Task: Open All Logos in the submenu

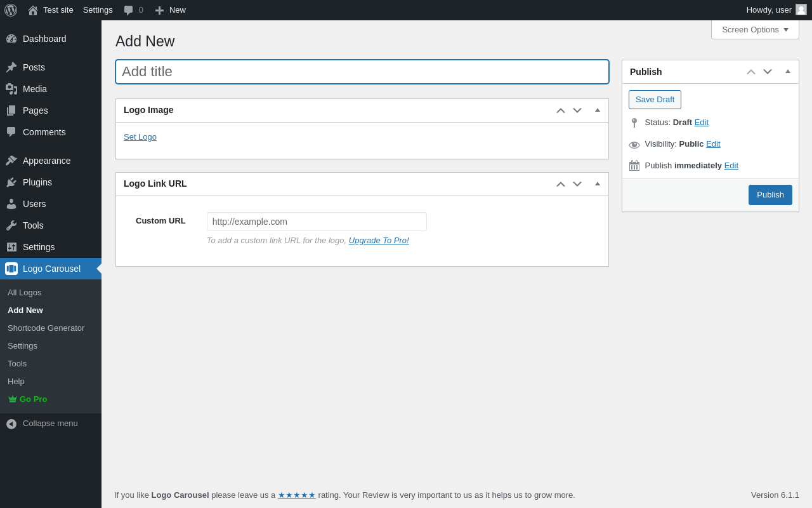Action: [x=24, y=292]
